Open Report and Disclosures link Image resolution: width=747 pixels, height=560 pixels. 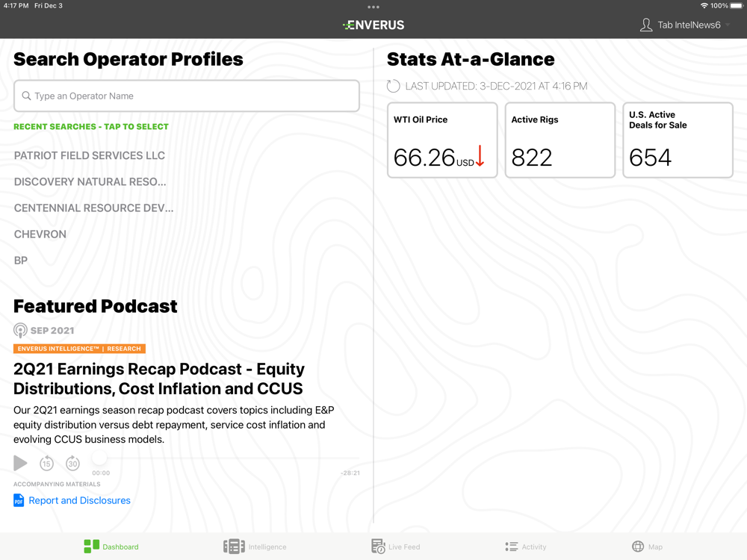pos(80,500)
